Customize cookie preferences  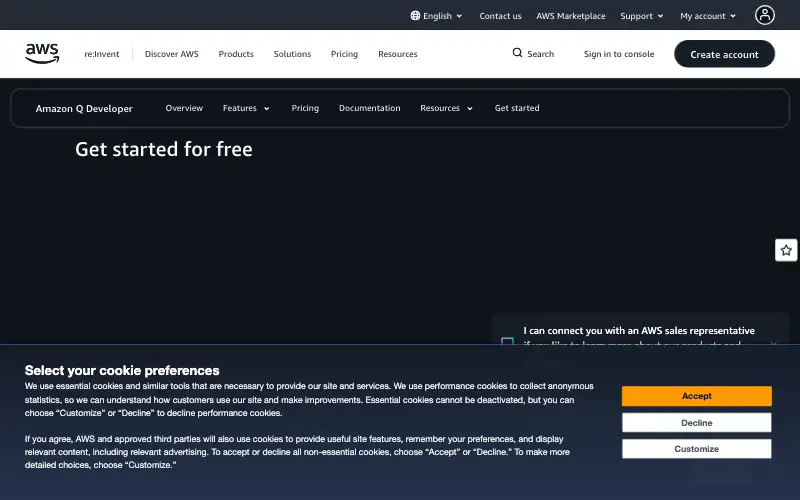coord(696,449)
